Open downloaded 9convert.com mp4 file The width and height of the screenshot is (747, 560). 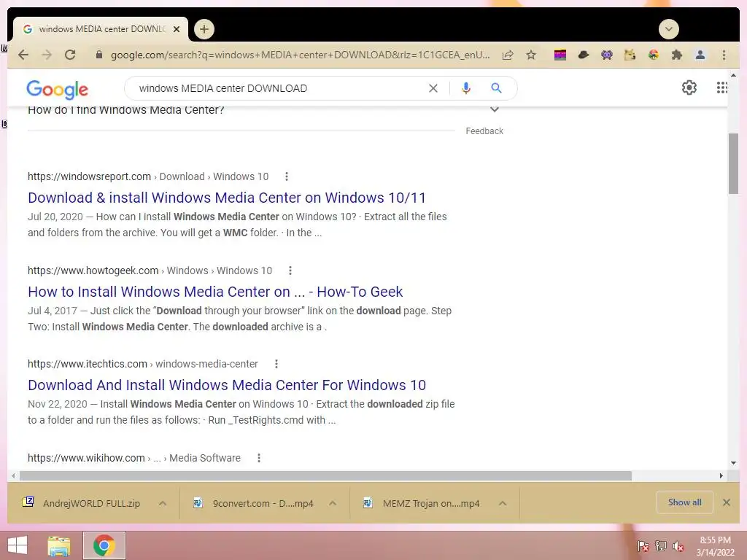click(253, 503)
